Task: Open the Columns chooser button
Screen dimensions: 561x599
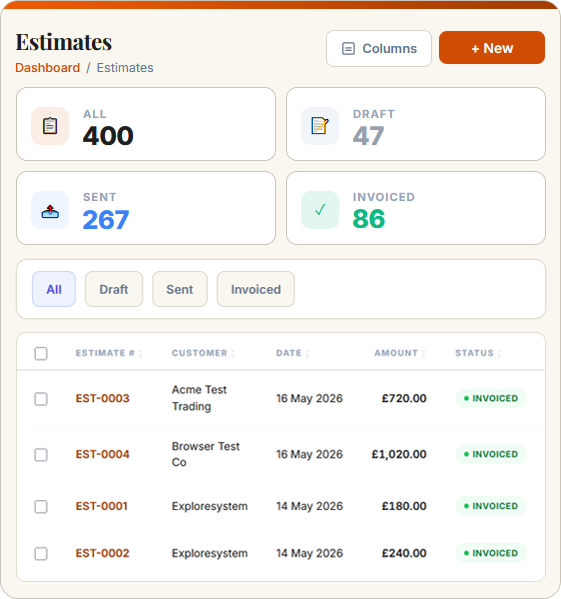Action: click(x=379, y=49)
